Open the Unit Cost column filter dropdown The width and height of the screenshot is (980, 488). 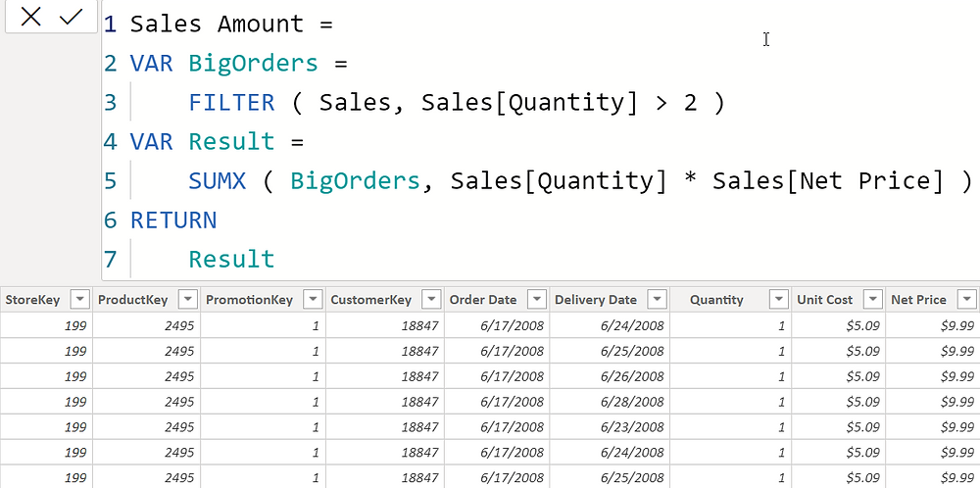coord(872,300)
